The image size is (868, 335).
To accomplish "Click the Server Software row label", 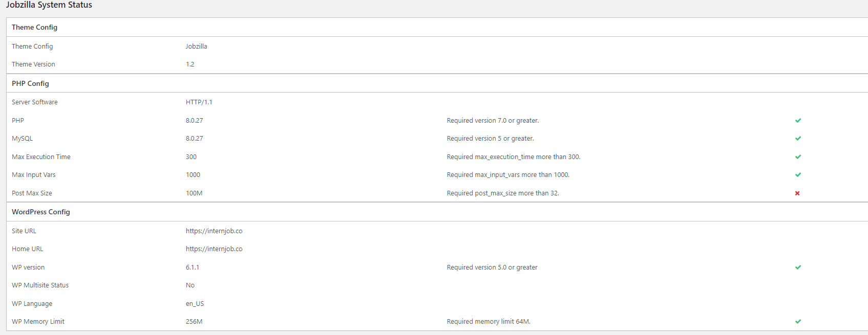I will 35,102.
